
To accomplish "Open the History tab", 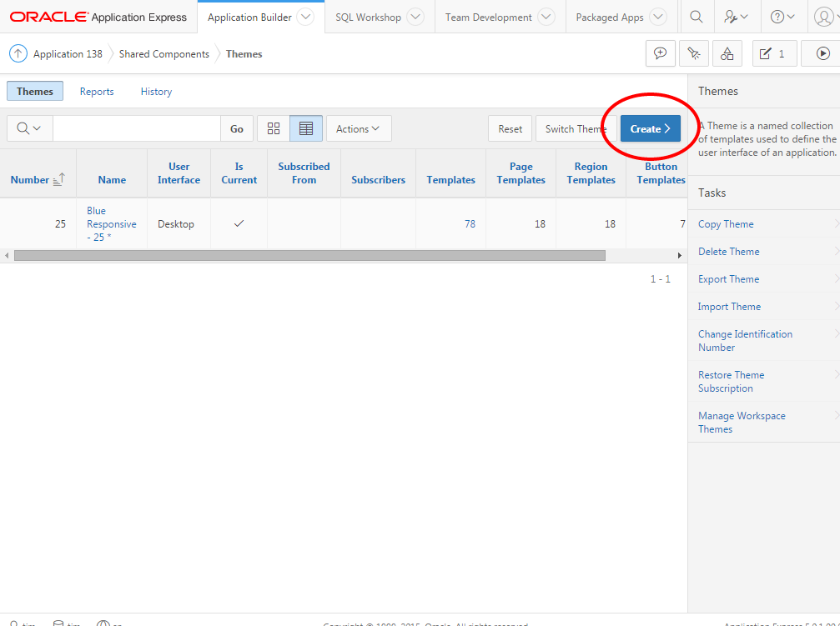I will click(x=156, y=92).
